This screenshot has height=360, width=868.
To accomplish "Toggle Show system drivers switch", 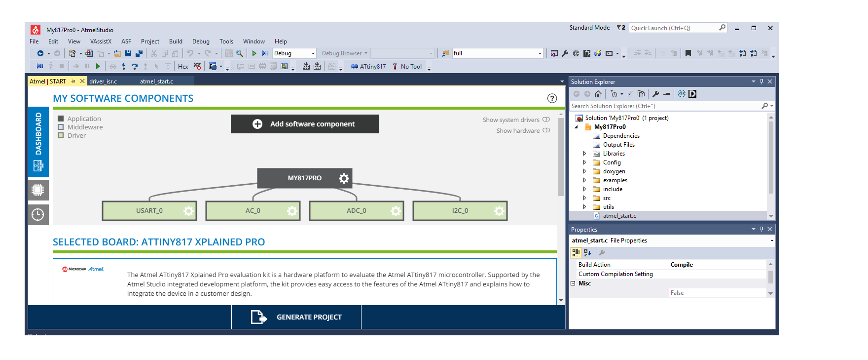I will click(546, 120).
